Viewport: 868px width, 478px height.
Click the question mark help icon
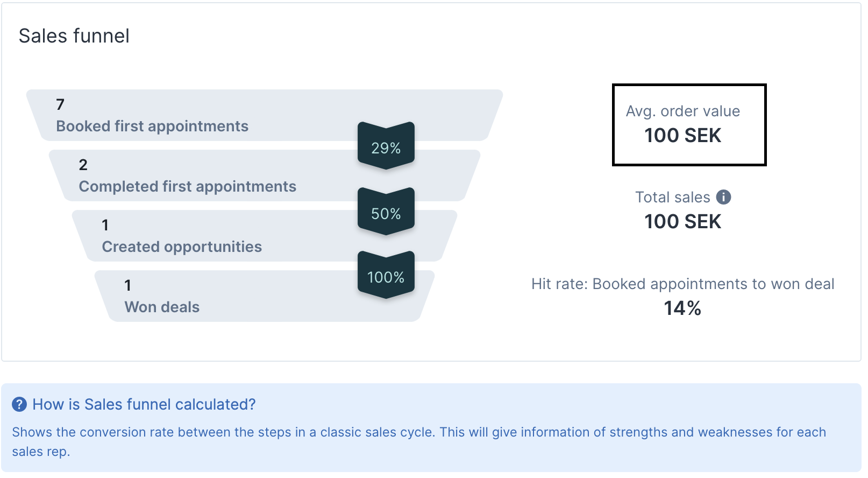19,404
